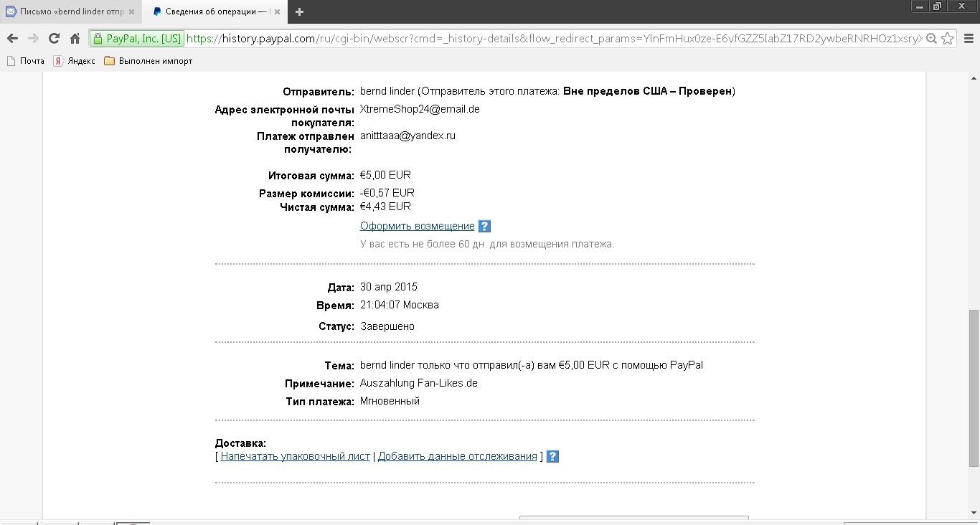Open the Chrome hamburger menu
The height and width of the screenshot is (525, 980).
968,39
